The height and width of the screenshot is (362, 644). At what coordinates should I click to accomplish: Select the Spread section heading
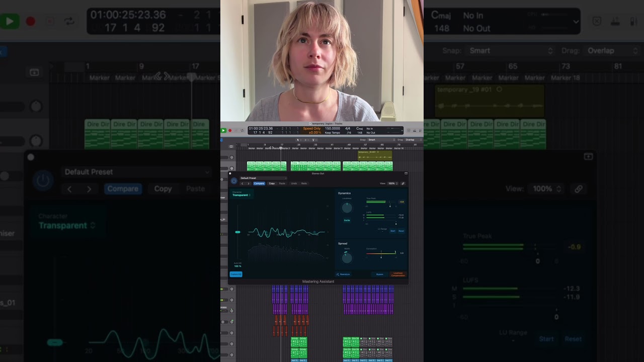point(343,243)
